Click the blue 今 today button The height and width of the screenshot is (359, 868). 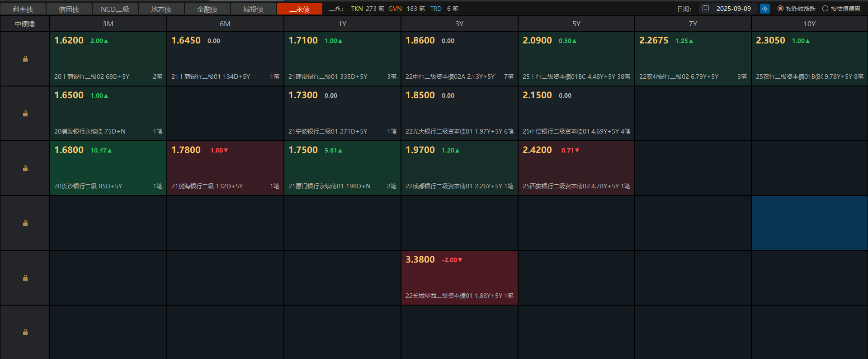765,9
